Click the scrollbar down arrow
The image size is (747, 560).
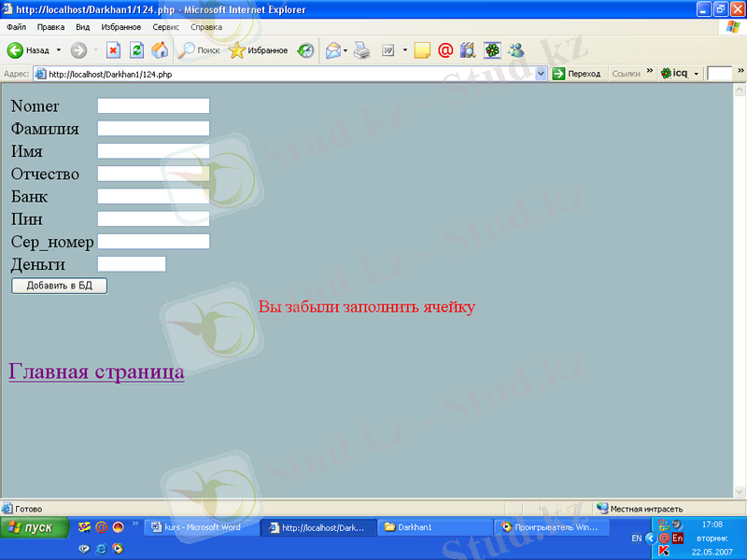coord(740,492)
